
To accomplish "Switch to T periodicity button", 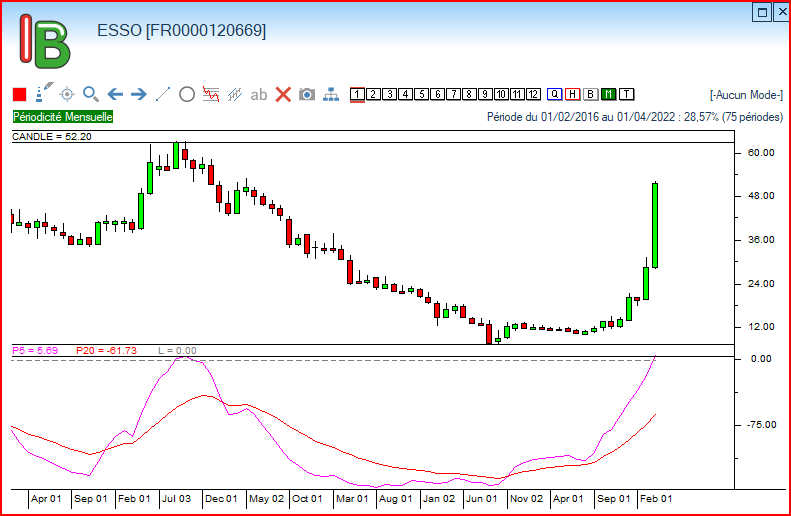I will tap(627, 94).
